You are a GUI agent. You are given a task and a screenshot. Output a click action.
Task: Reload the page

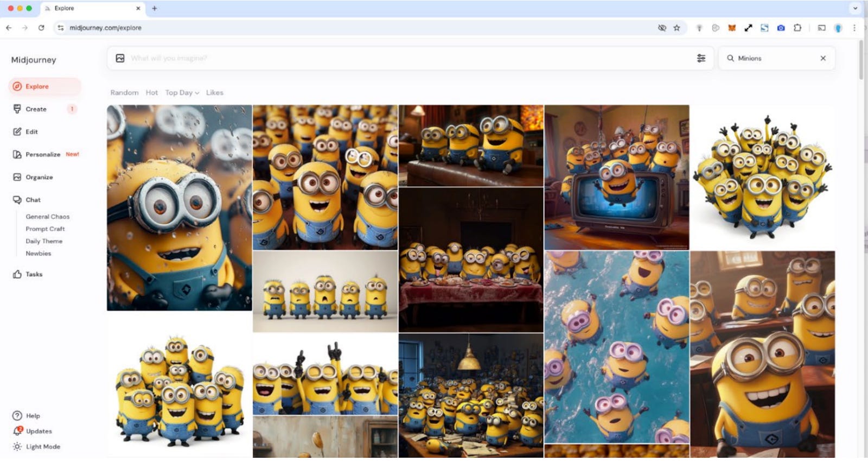pyautogui.click(x=41, y=28)
